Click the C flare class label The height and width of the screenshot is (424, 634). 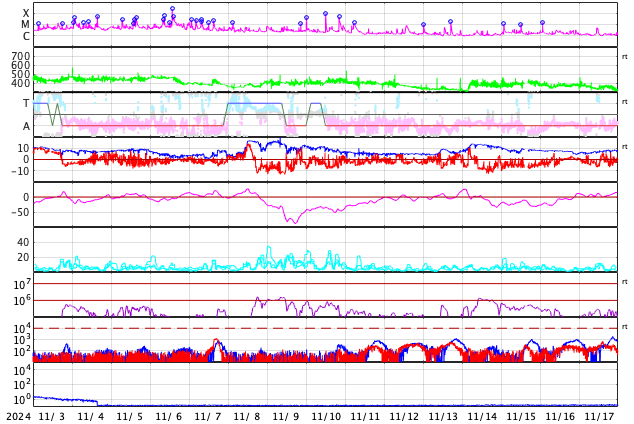(26, 36)
